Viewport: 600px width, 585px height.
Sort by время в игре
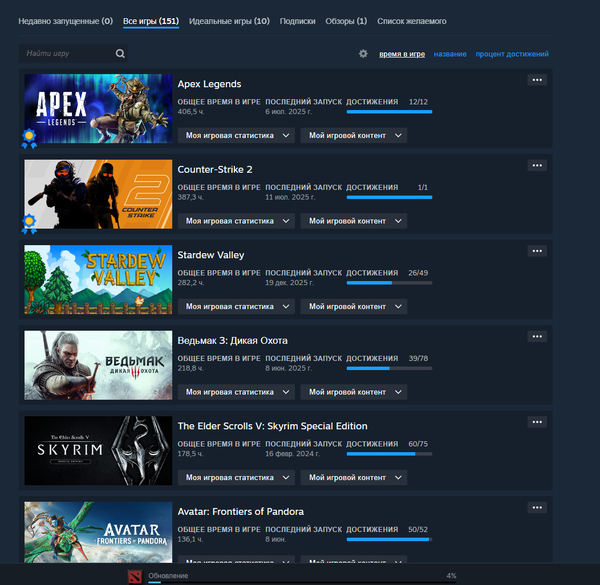(x=402, y=54)
